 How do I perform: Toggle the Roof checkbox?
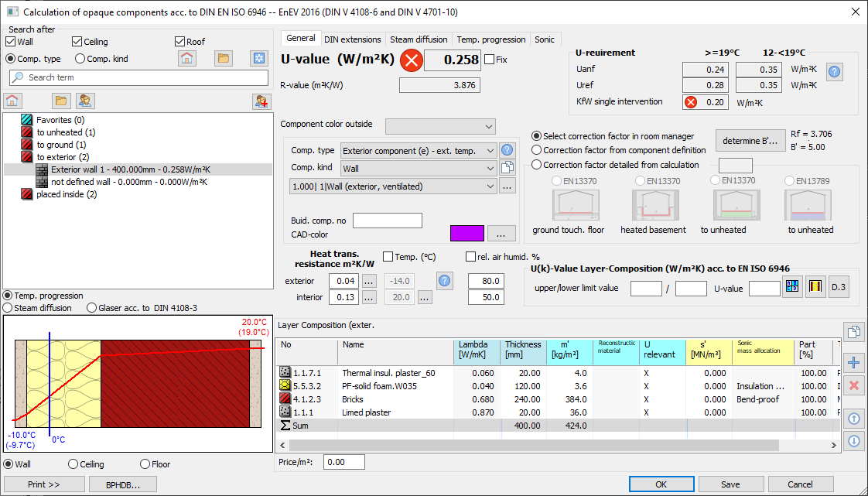click(x=179, y=42)
